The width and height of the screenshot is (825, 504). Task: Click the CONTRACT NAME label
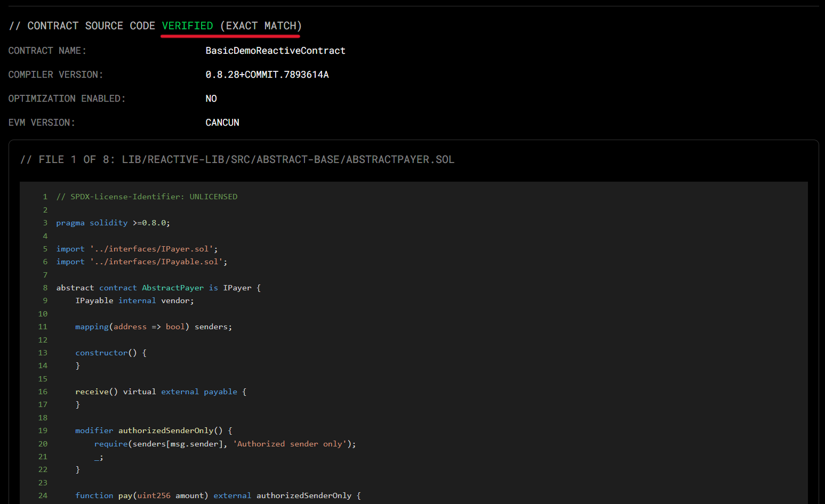click(47, 51)
